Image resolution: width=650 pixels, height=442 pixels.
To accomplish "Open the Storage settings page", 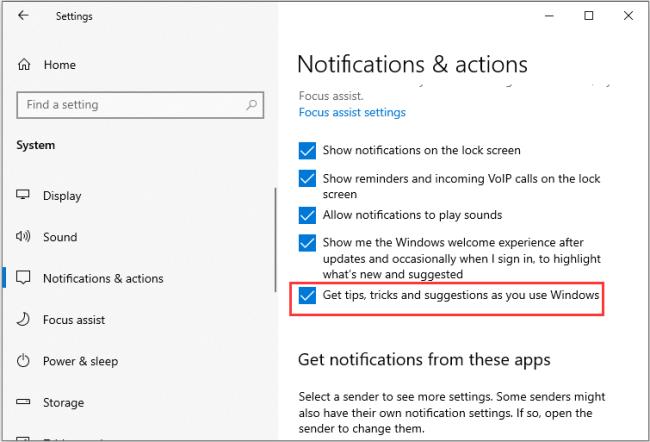I will (63, 403).
